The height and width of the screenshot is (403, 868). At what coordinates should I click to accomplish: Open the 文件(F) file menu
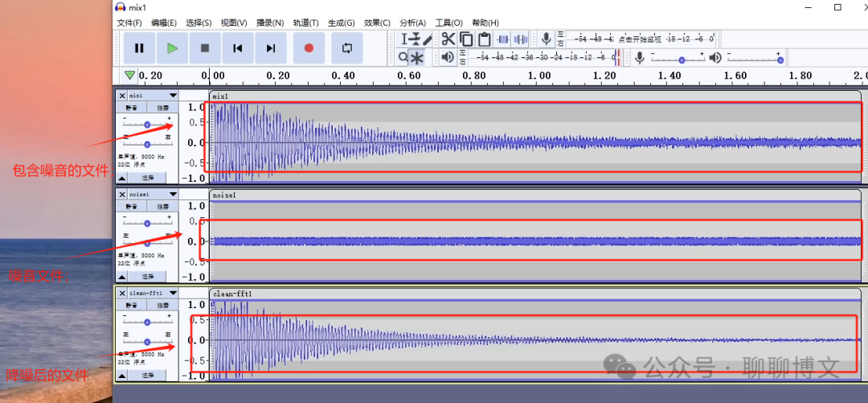pos(129,23)
